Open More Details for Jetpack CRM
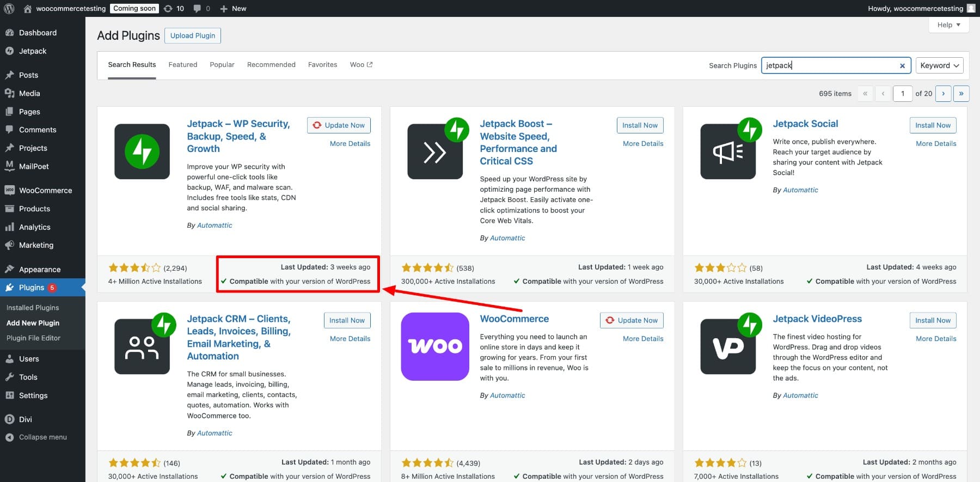Viewport: 980px width, 482px height. (x=350, y=339)
